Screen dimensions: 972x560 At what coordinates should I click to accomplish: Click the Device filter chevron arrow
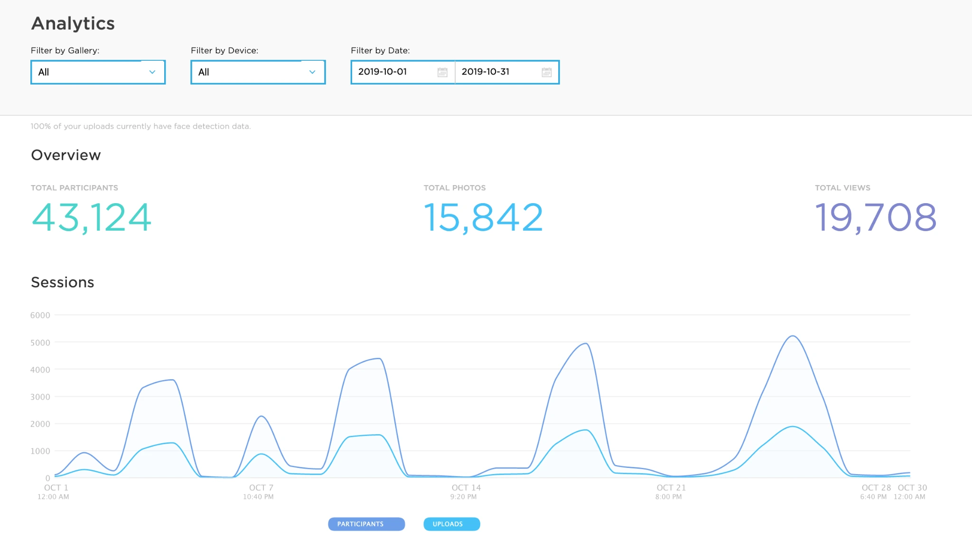point(312,72)
